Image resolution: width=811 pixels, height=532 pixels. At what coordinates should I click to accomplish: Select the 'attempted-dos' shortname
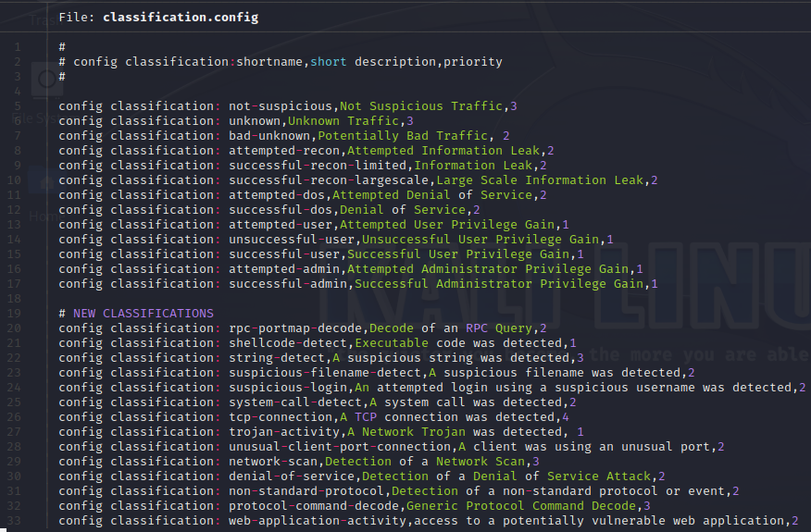pos(277,195)
